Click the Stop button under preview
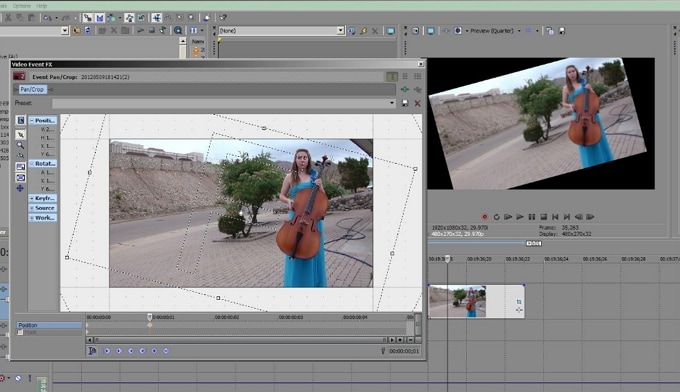Viewport: 680px width, 392px height. pos(543,217)
